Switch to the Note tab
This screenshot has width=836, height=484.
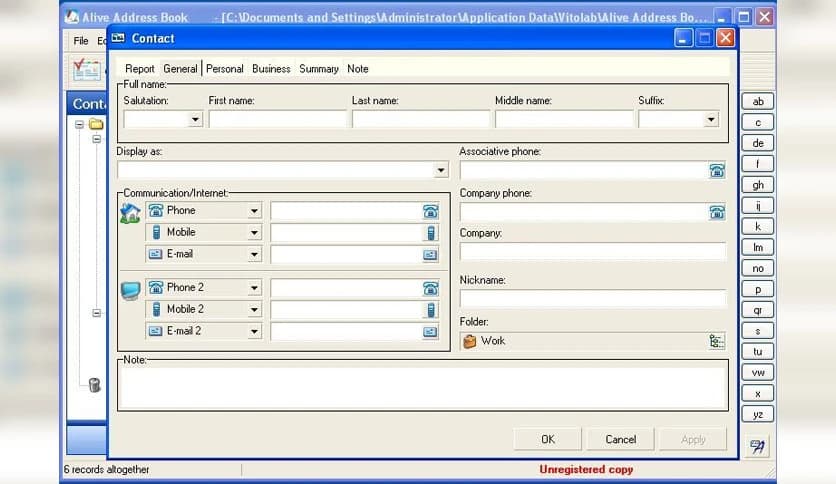pos(358,69)
